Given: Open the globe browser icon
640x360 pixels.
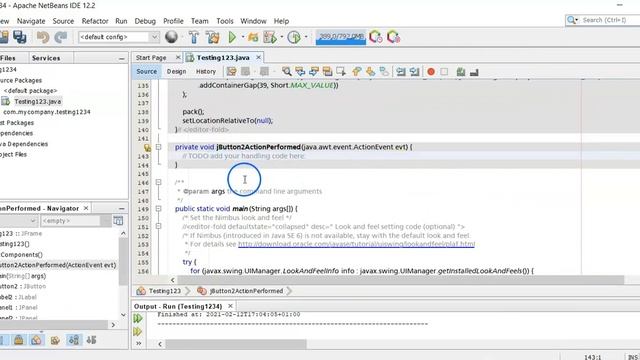Looking at the screenshot, I should click(171, 37).
